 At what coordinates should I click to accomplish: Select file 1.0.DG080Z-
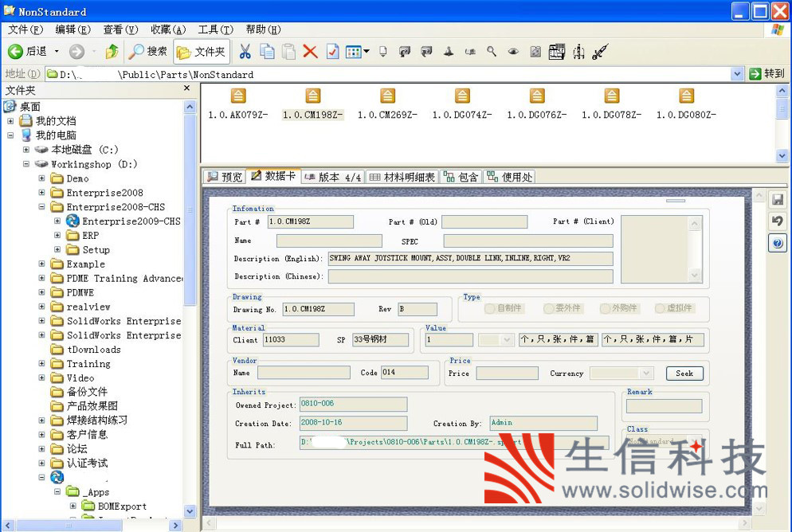687,104
